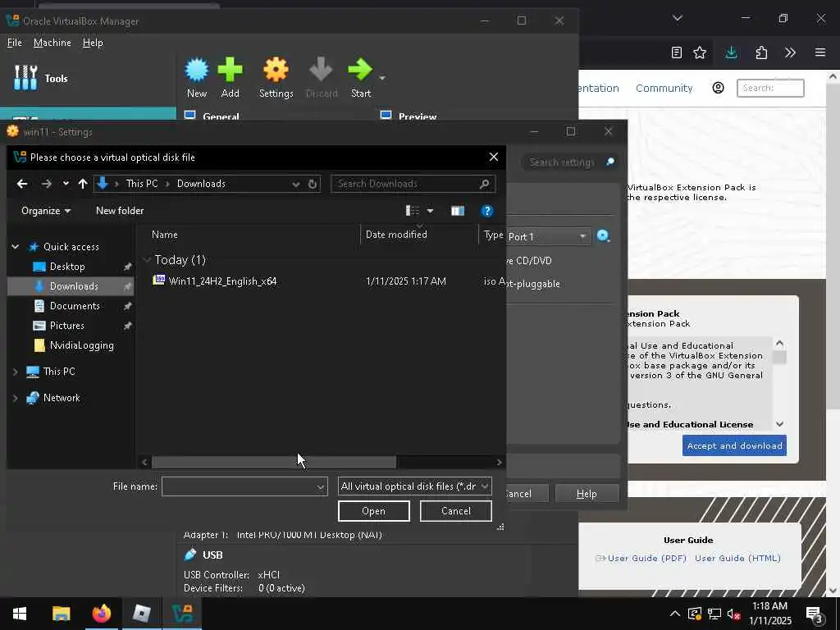Collapse the Today (1) group

147,260
